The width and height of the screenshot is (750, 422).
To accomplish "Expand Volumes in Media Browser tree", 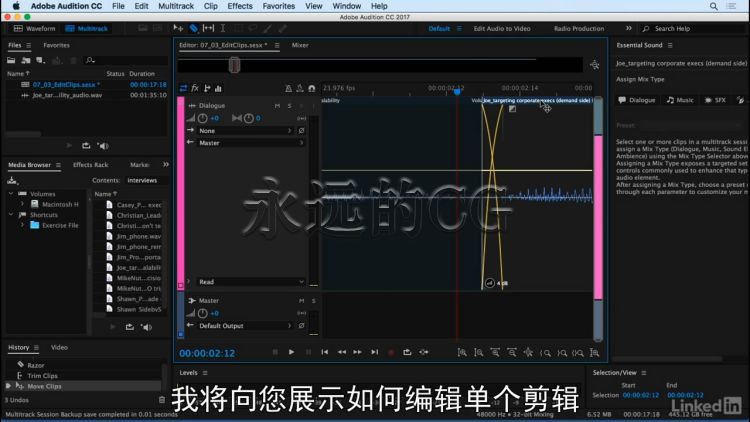I will tap(11, 194).
